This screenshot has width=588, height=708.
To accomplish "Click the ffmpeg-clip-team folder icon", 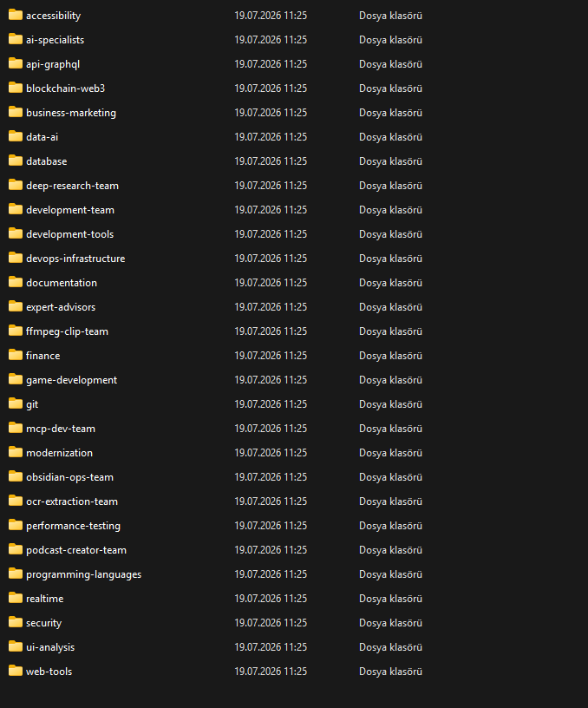I will click(x=16, y=331).
